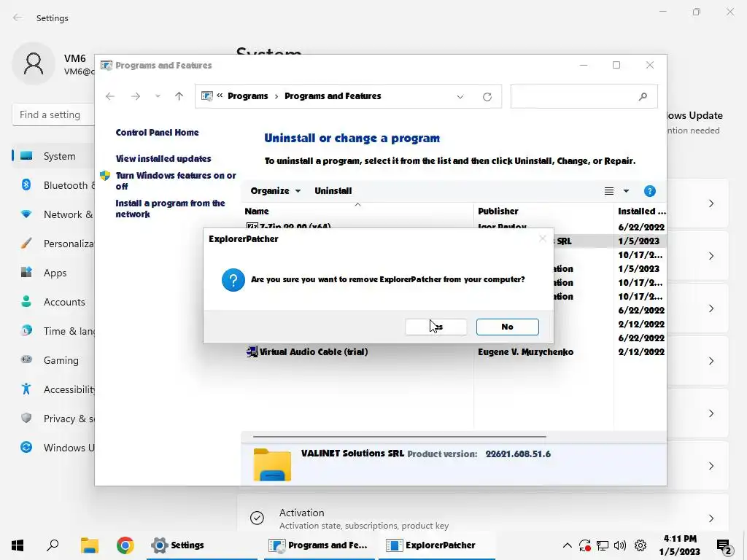Click the back arrow in Settings window
747x560 pixels.
[18, 17]
